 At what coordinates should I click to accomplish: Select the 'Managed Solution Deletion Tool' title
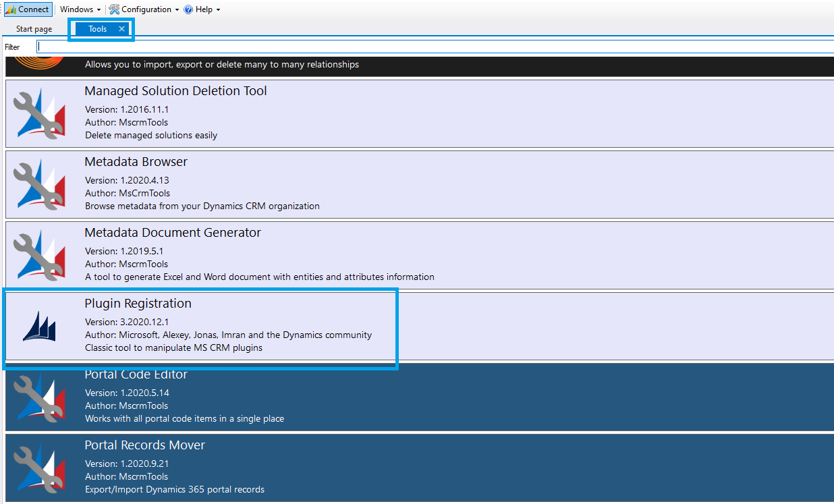point(175,91)
